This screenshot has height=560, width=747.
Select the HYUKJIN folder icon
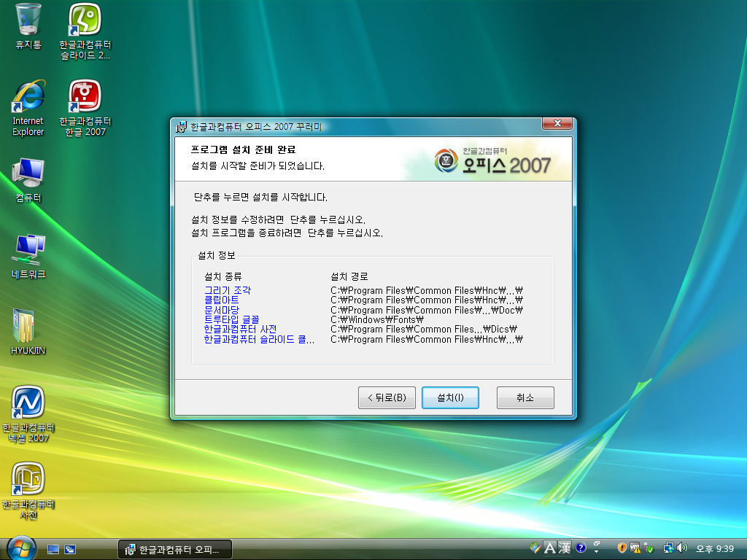click(x=28, y=332)
